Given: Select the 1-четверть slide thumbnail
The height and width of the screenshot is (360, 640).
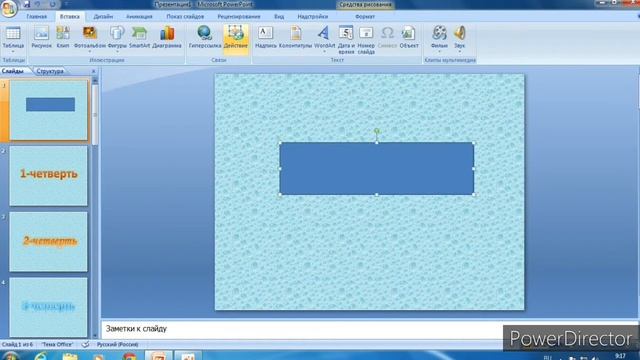Looking at the screenshot, I should [x=49, y=176].
